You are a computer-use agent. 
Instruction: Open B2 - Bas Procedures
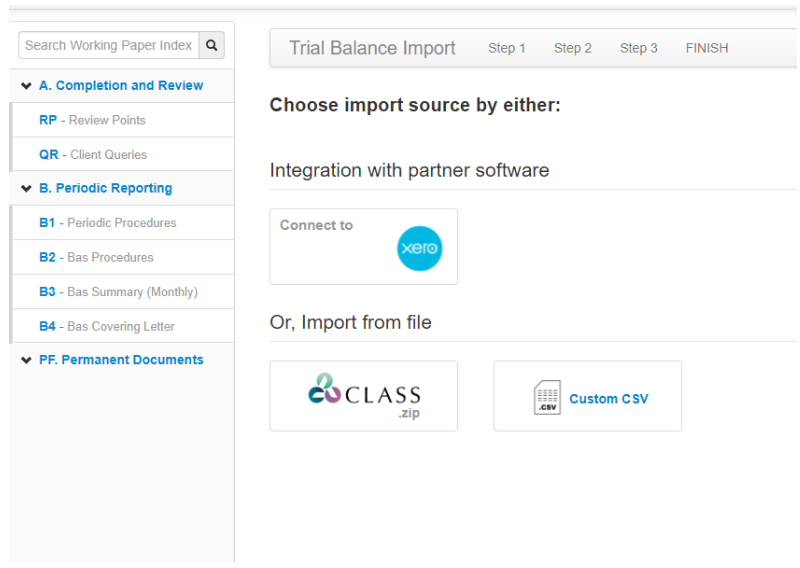(x=96, y=257)
